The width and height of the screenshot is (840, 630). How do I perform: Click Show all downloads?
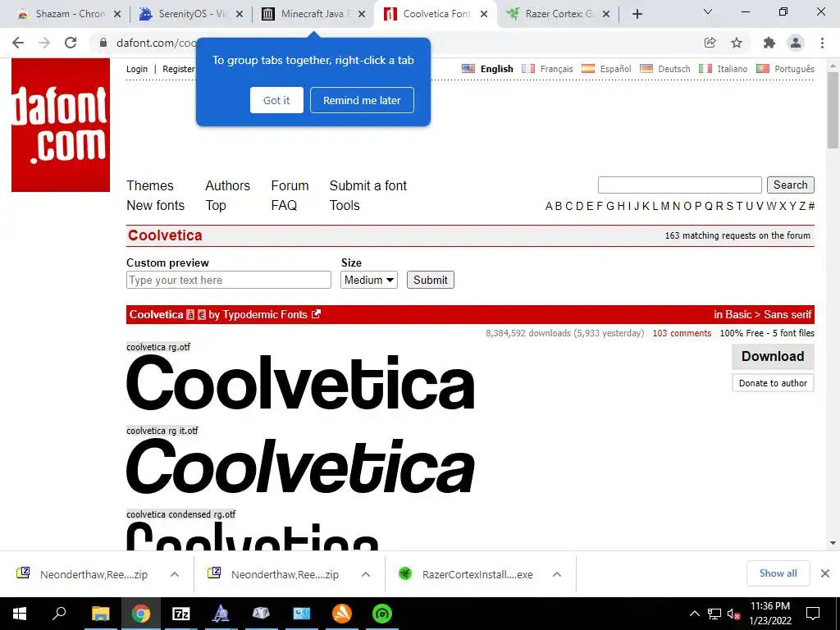(x=778, y=573)
